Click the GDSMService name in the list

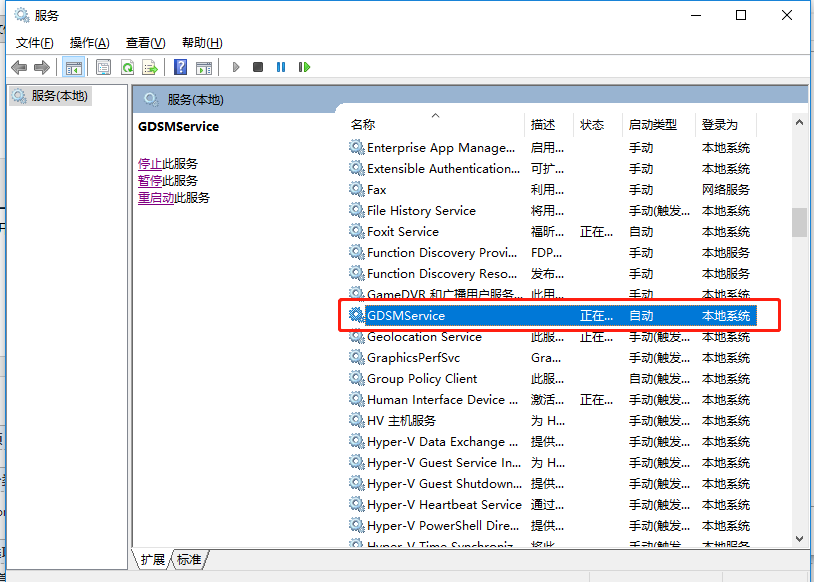coord(406,315)
